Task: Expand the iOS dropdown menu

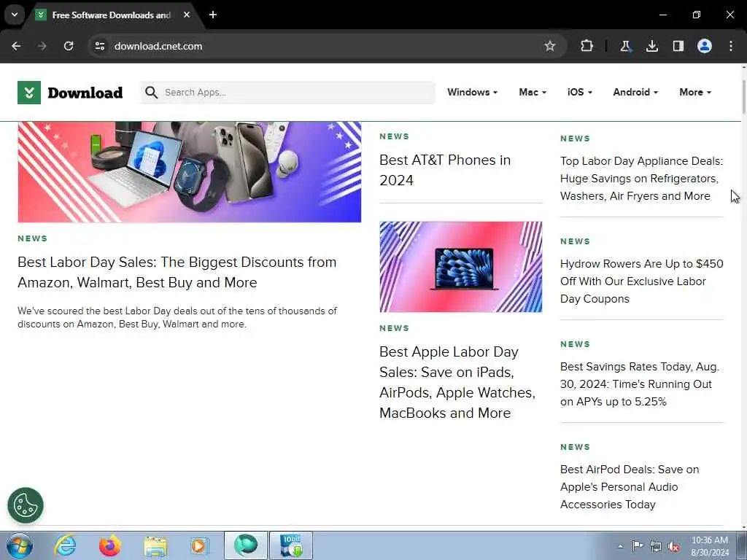Action: click(579, 93)
